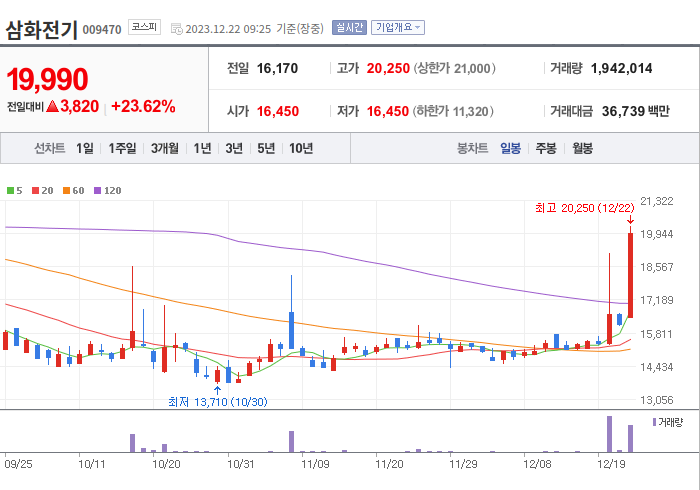This screenshot has height=490, width=700.
Task: Click the 거래량 volume legend marker
Action: tap(654, 422)
